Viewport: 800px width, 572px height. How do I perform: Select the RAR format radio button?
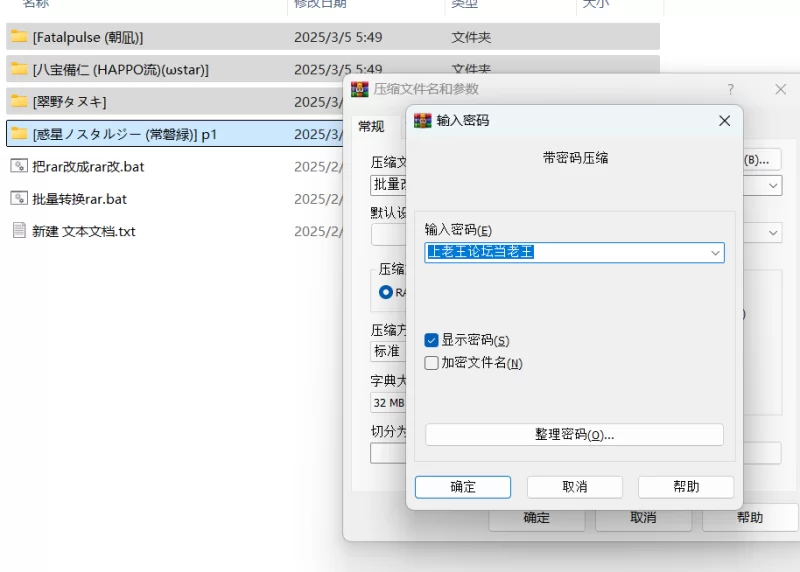click(x=386, y=292)
